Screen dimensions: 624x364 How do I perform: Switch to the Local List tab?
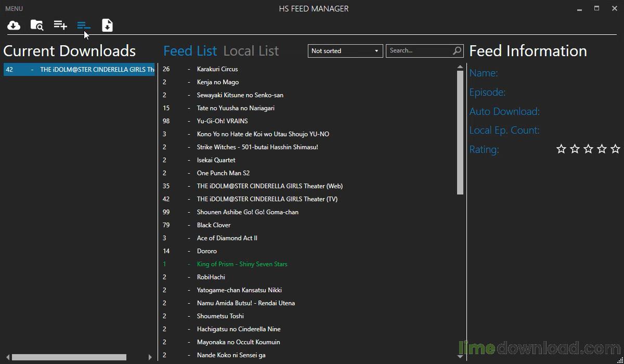coord(251,51)
